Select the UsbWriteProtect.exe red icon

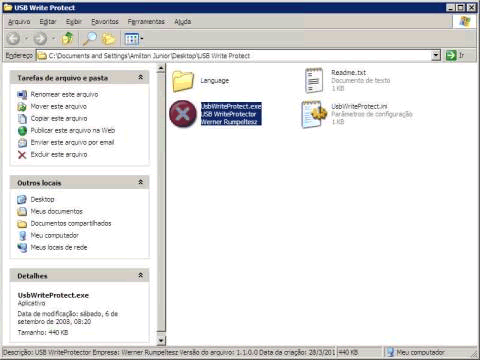183,114
